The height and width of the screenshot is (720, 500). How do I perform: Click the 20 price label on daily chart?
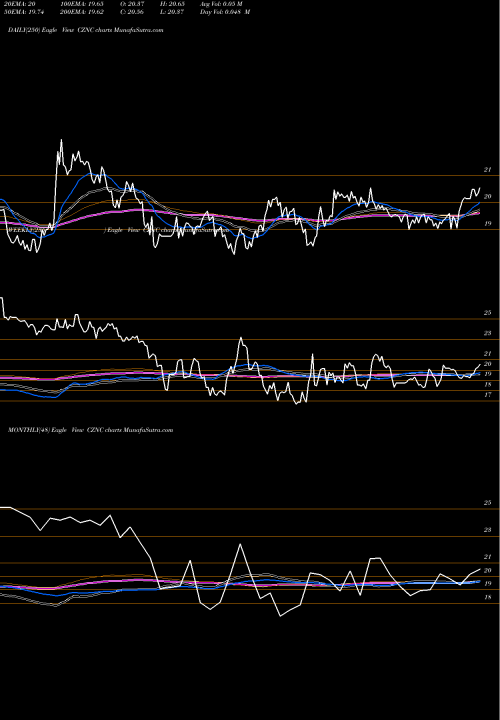488,197
